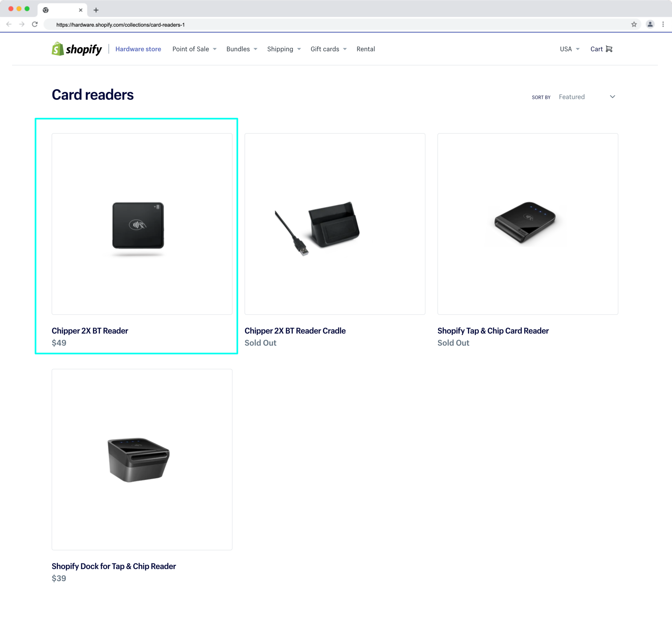Open a new browser tab
Screen dimensions: 672x632
[96, 10]
